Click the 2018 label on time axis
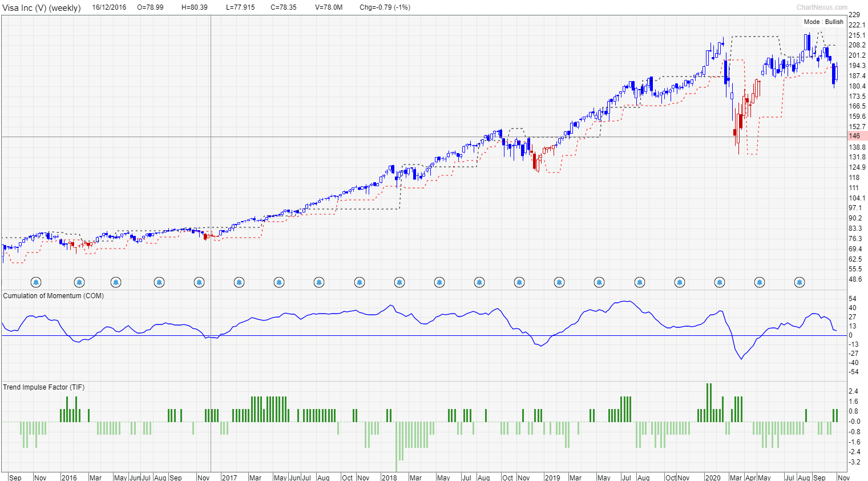The image size is (868, 481). 389,478
